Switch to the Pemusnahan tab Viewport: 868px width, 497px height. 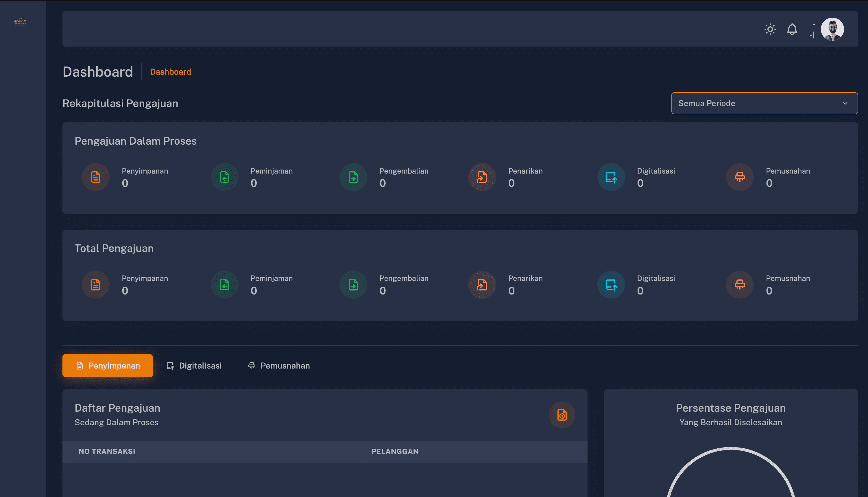(x=279, y=366)
